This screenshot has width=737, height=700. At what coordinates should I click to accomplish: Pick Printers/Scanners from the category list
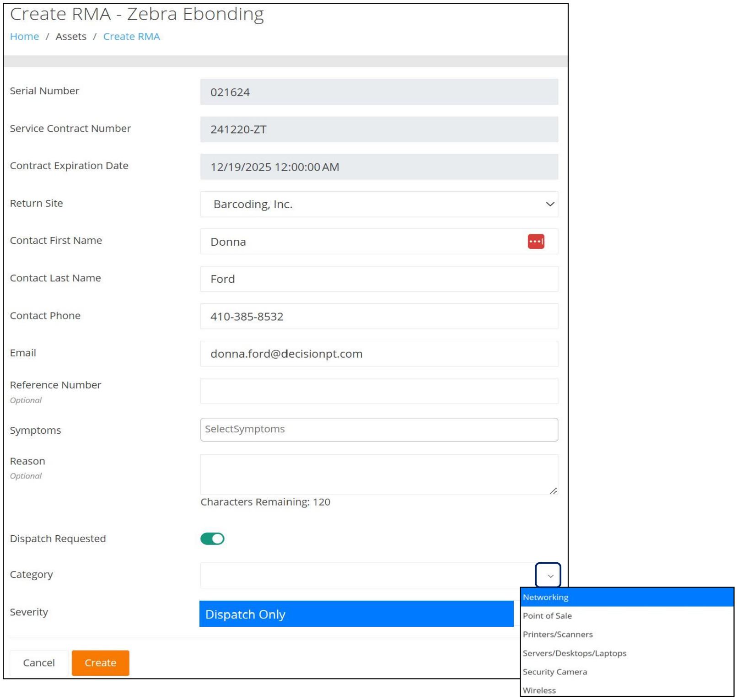click(627, 635)
